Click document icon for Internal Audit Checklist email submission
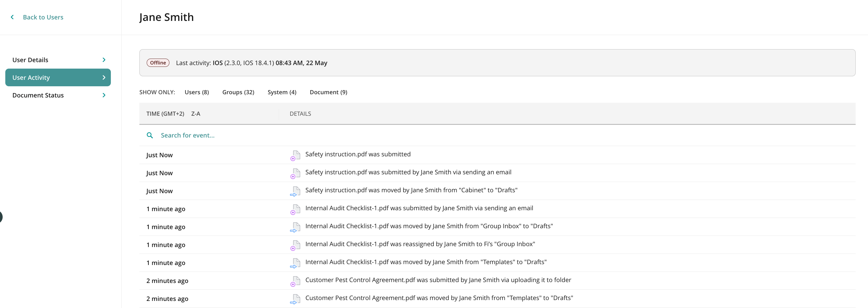Image resolution: width=868 pixels, height=308 pixels. [x=295, y=209]
